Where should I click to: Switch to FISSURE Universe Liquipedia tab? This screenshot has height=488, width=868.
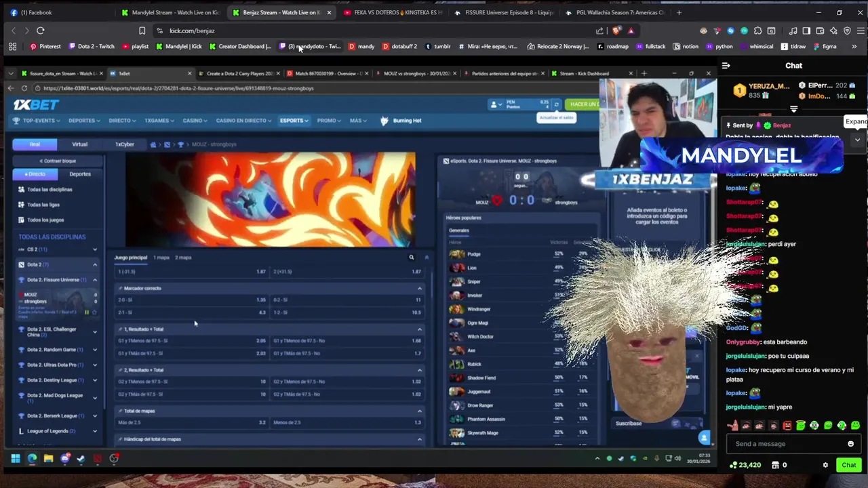tap(505, 12)
